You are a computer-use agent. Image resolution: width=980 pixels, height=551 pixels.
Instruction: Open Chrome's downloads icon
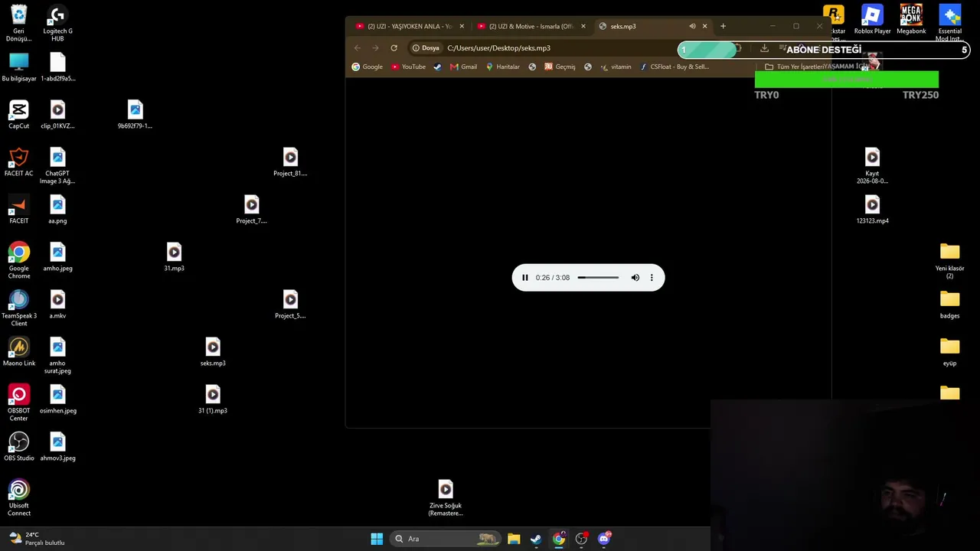tap(764, 47)
